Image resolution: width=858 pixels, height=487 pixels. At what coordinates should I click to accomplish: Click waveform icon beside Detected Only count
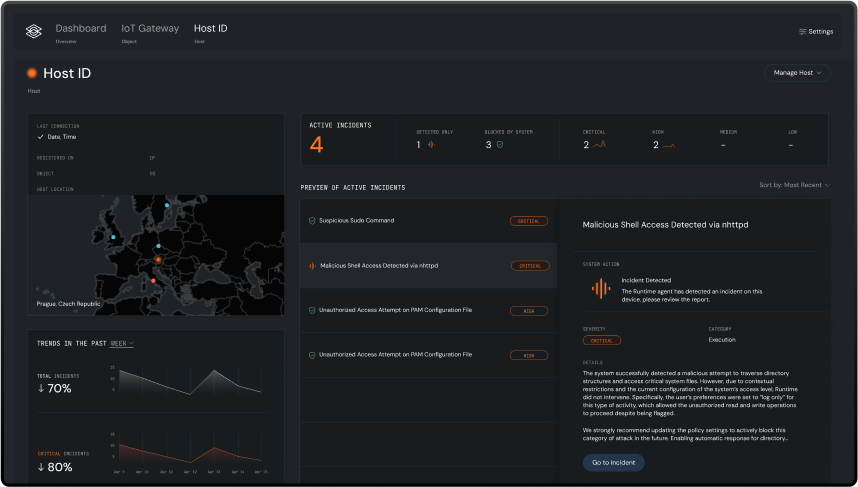[x=431, y=145]
